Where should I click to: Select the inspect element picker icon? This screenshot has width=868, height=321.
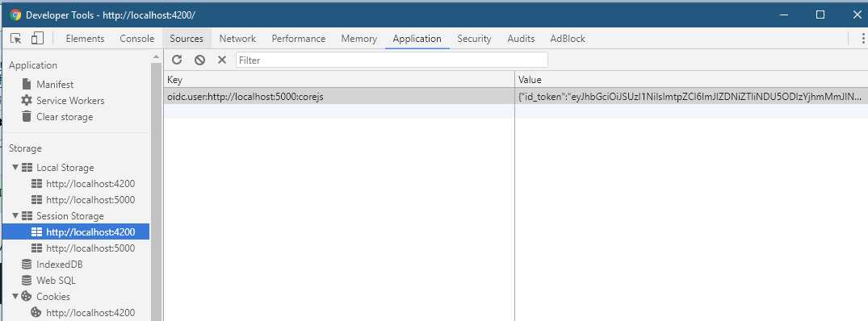pos(16,39)
